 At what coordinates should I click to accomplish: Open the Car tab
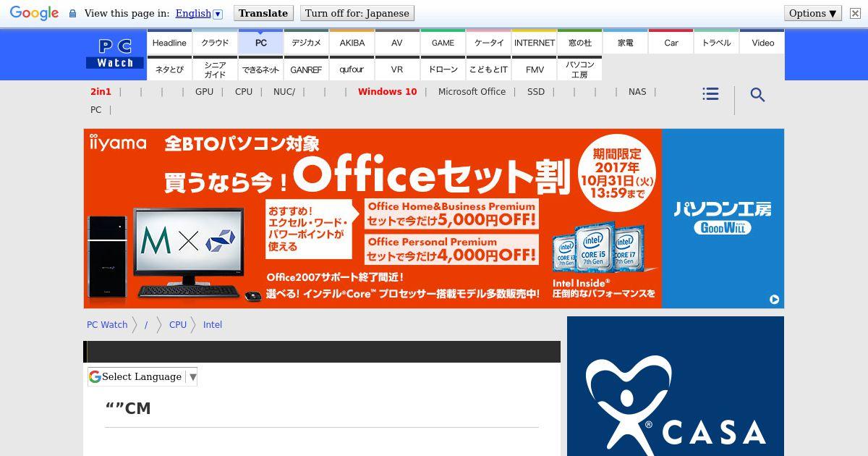pyautogui.click(x=671, y=42)
